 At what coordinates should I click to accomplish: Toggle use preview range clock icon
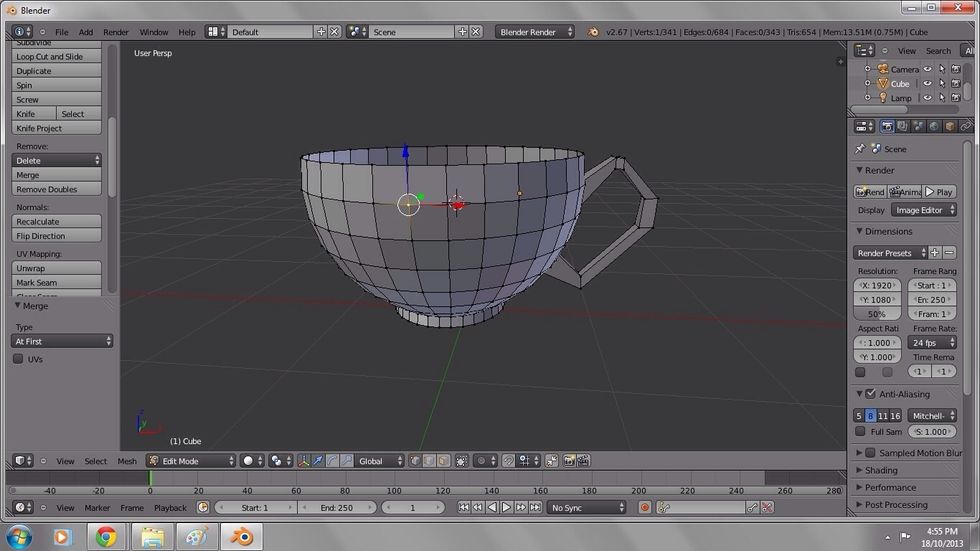coord(202,508)
